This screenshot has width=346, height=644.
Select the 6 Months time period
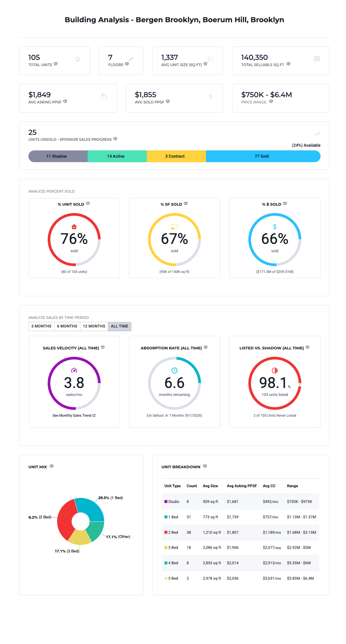67,326
